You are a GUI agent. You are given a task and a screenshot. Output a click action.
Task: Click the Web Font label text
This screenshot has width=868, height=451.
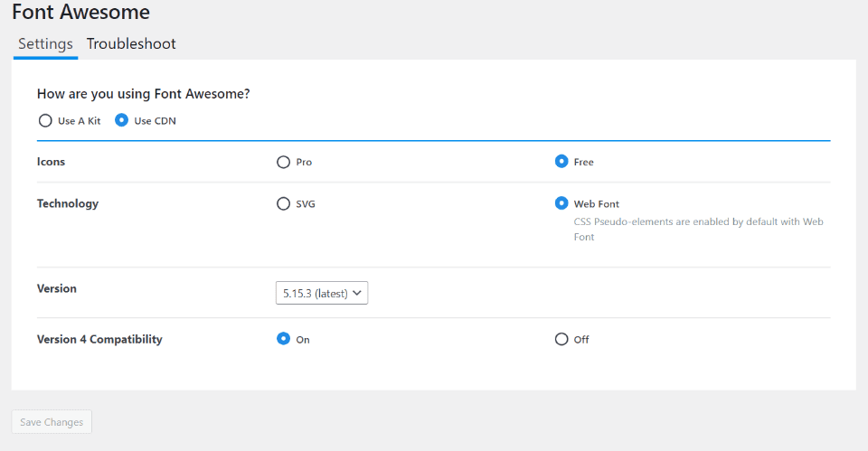click(x=597, y=204)
